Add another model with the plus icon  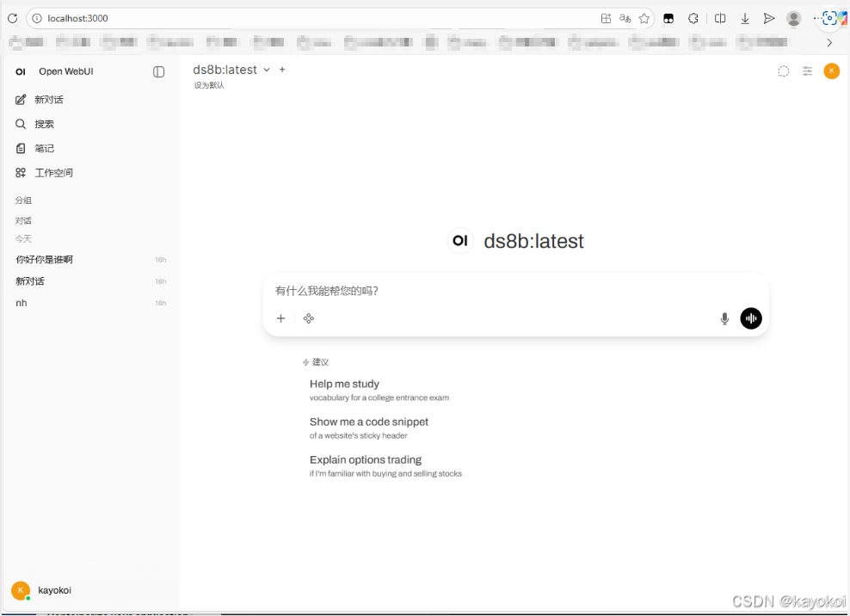click(x=282, y=70)
